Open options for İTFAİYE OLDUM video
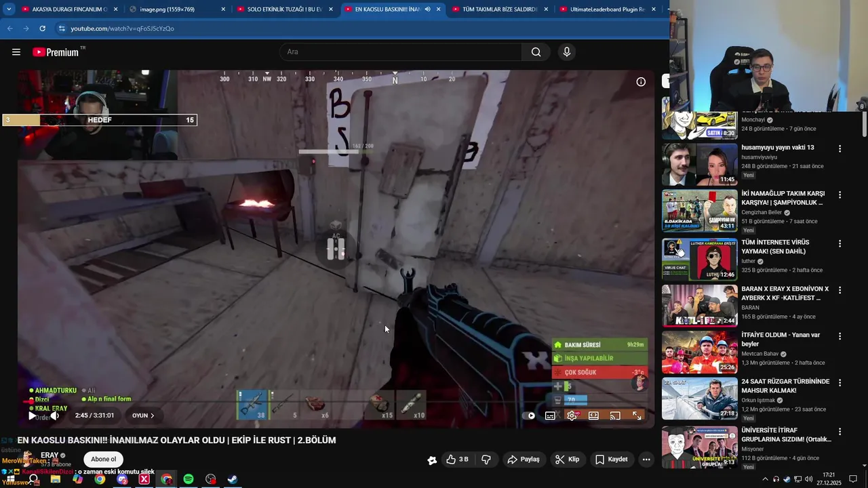868x488 pixels. click(840, 336)
